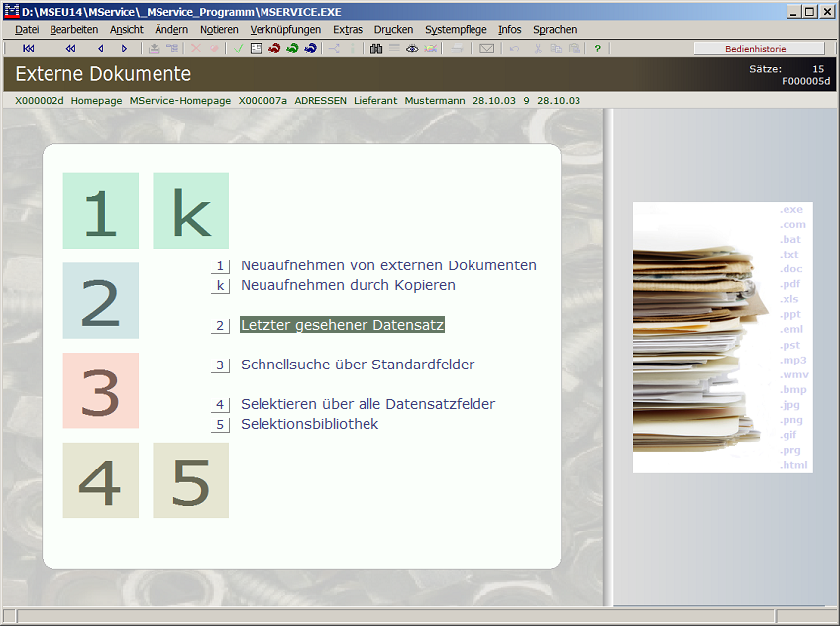The image size is (840, 626).
Task: Click the red figure toolbar icon
Action: [274, 49]
